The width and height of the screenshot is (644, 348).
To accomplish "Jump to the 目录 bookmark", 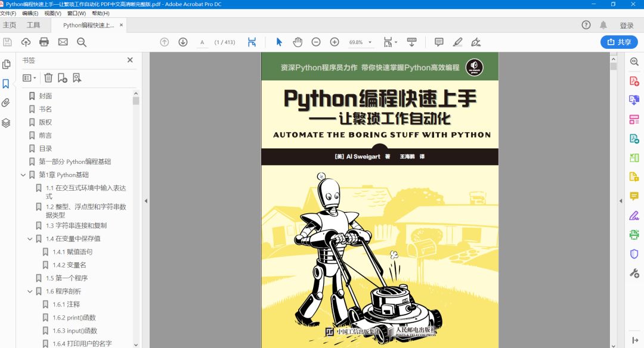I will tap(45, 148).
